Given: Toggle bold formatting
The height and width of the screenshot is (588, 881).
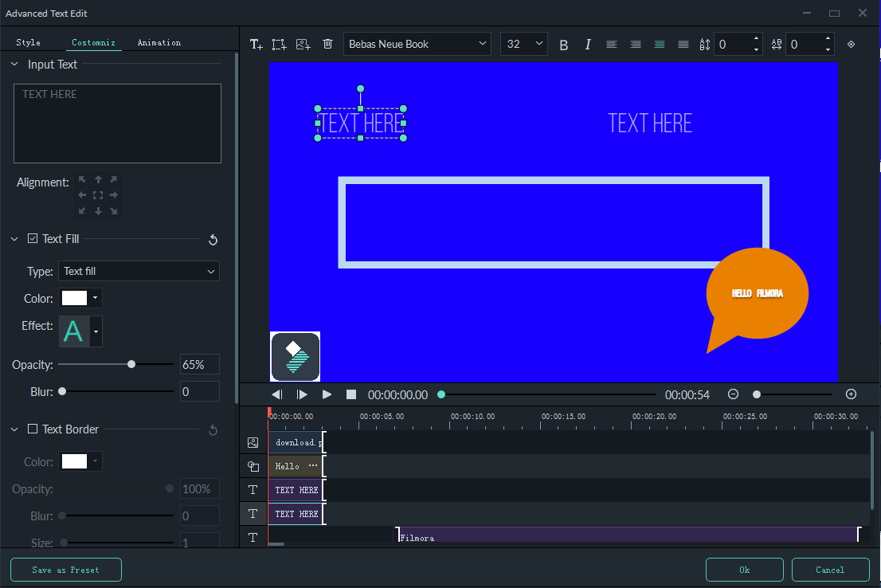Looking at the screenshot, I should pyautogui.click(x=563, y=45).
